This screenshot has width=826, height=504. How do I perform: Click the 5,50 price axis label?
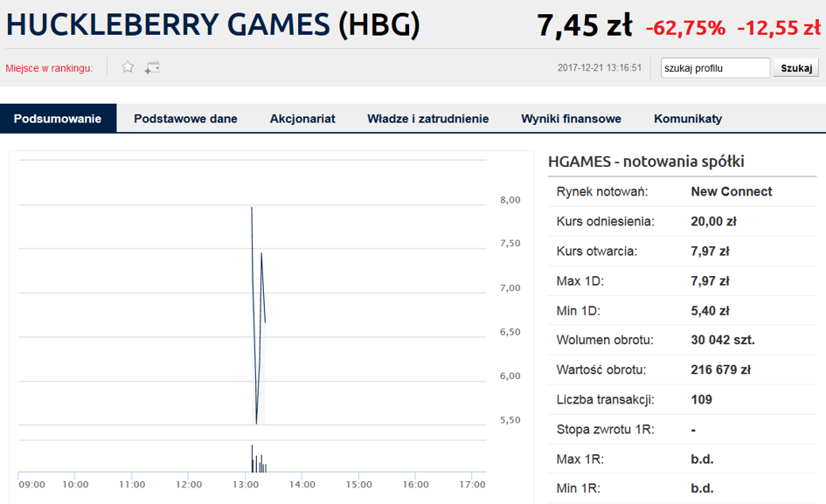click(510, 420)
